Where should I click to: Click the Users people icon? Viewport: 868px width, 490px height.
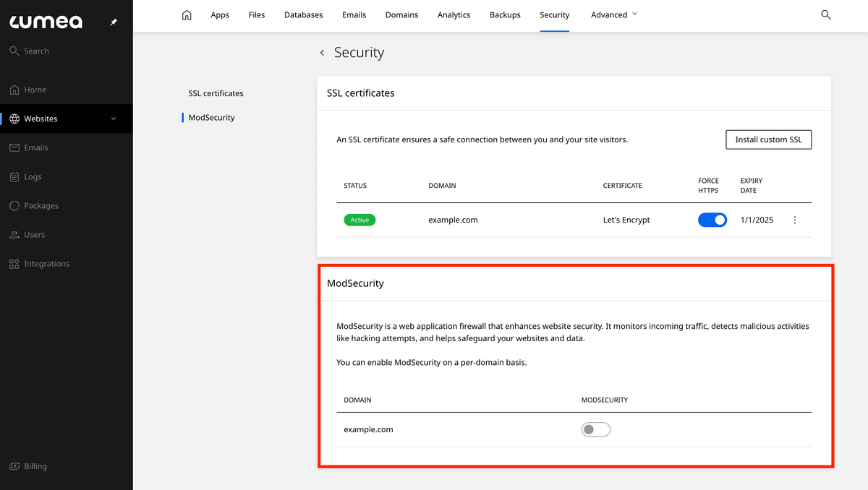[14, 235]
